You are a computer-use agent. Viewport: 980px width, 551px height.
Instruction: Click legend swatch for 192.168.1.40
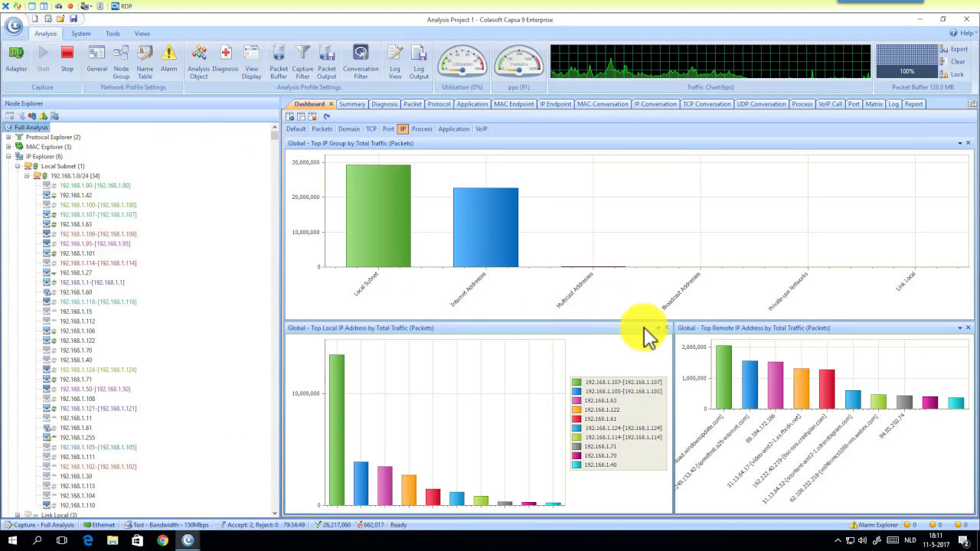(x=577, y=465)
